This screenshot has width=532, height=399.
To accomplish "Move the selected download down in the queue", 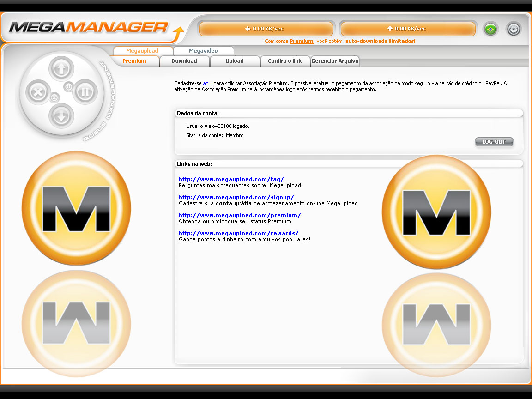I will click(61, 115).
